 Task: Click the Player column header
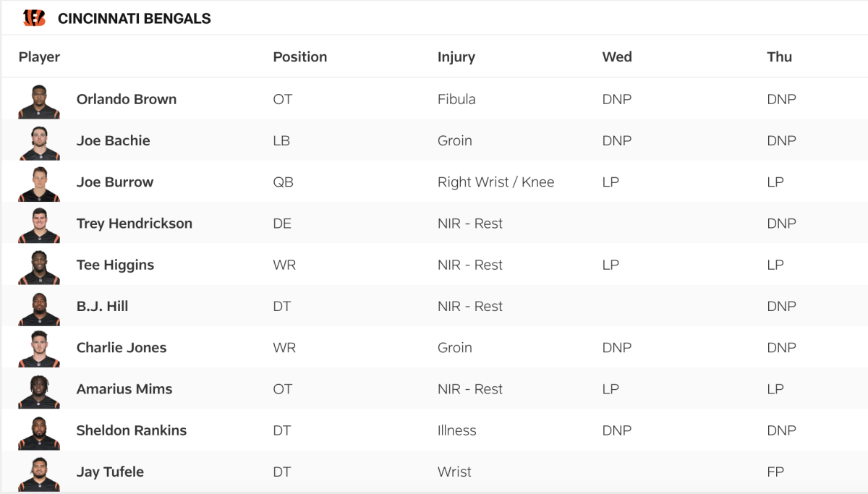point(39,57)
